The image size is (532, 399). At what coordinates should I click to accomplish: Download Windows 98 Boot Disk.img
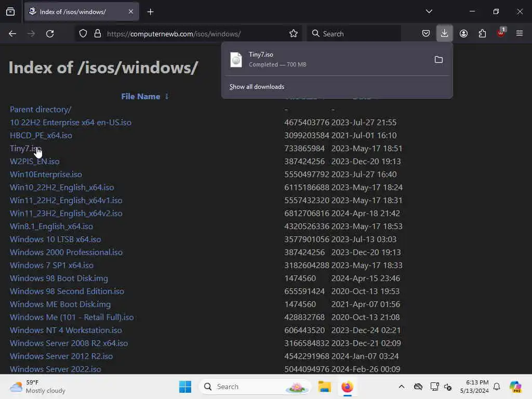point(59,278)
